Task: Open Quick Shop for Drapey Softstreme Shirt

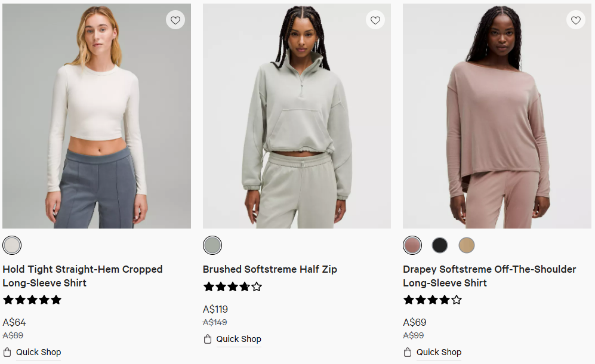Action: point(439,352)
